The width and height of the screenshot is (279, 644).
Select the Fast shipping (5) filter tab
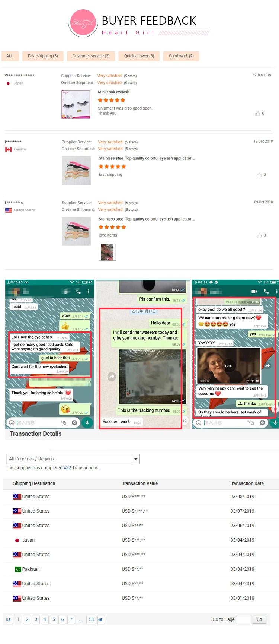coord(43,56)
